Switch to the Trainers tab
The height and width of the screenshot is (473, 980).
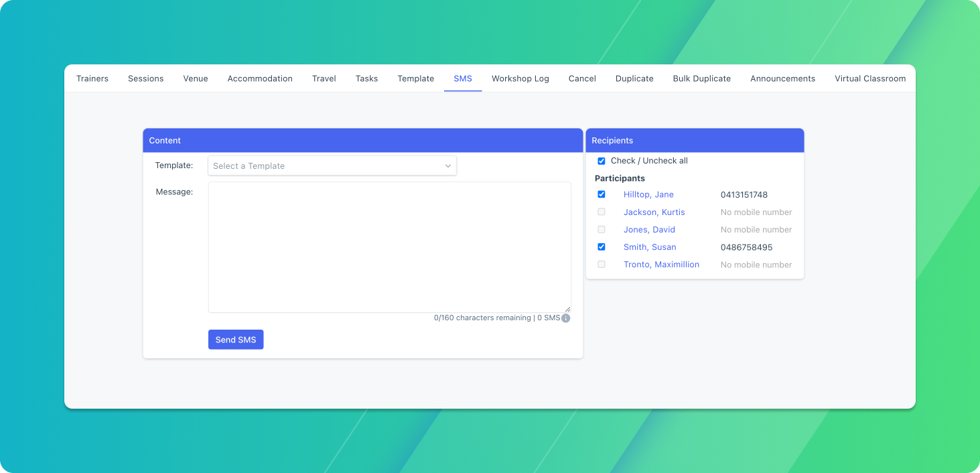pos(92,78)
